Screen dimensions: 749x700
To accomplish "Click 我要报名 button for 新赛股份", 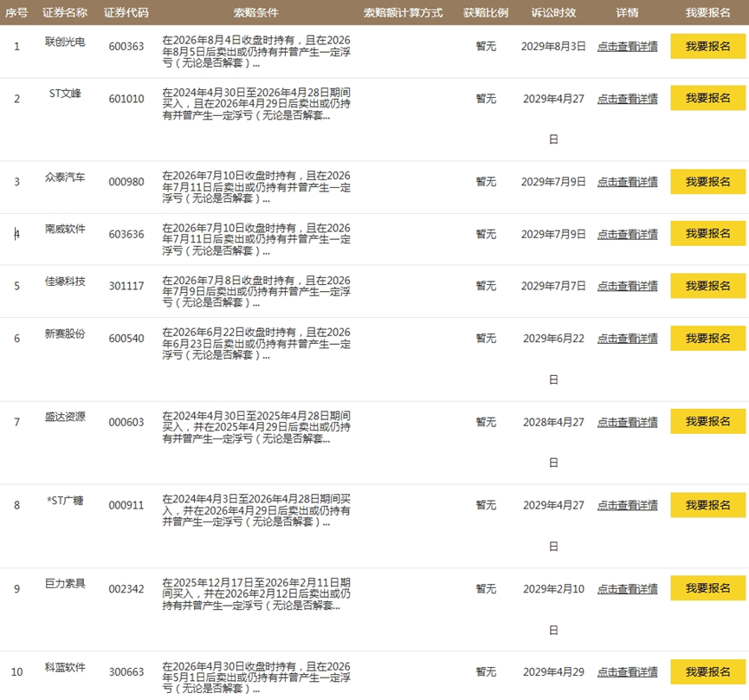I will pos(708,338).
